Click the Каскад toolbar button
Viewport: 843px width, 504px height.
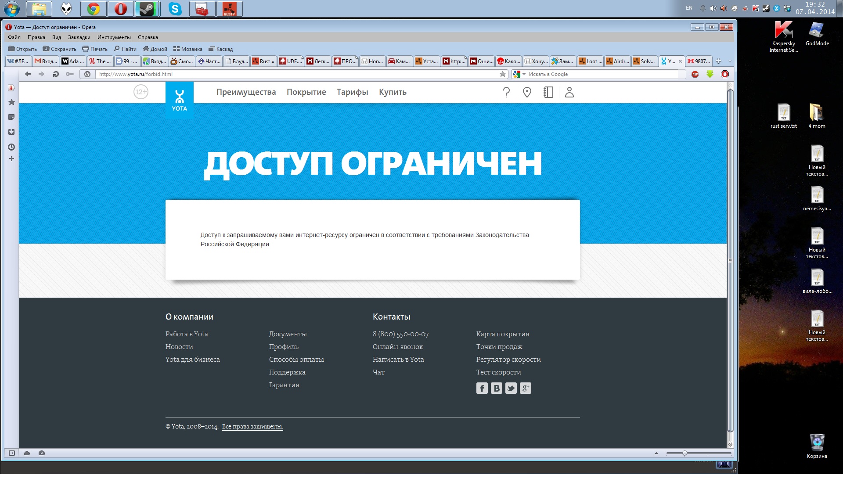pos(220,49)
